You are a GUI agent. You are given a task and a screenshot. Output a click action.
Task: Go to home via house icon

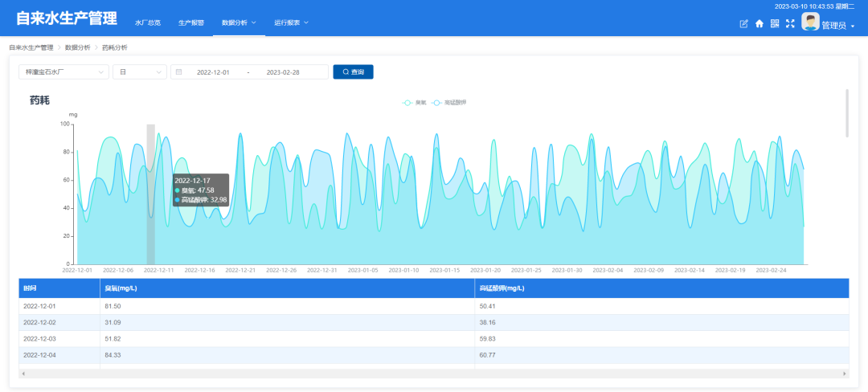759,24
